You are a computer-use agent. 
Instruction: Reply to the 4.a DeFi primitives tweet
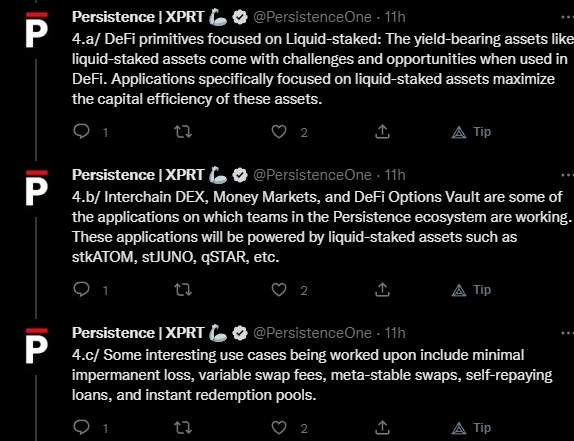[x=81, y=131]
